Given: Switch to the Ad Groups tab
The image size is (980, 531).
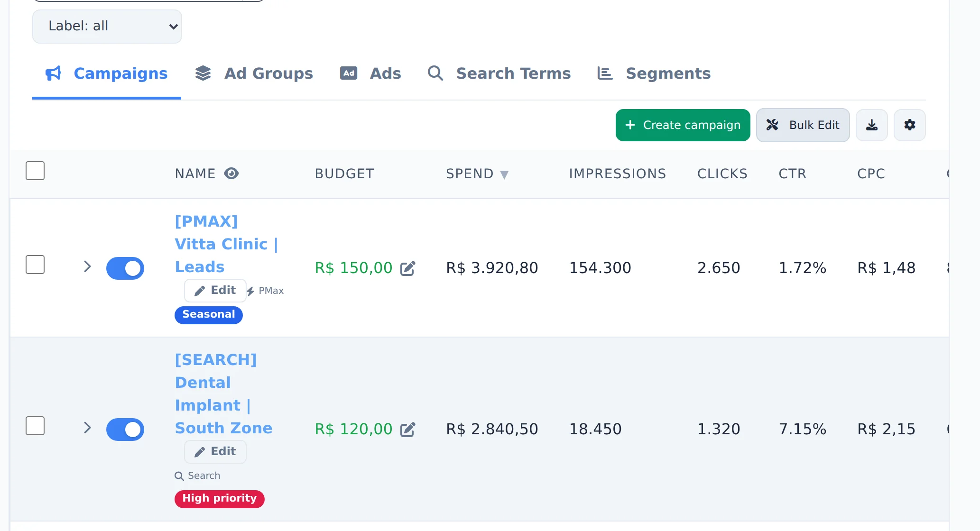Looking at the screenshot, I should pyautogui.click(x=254, y=73).
